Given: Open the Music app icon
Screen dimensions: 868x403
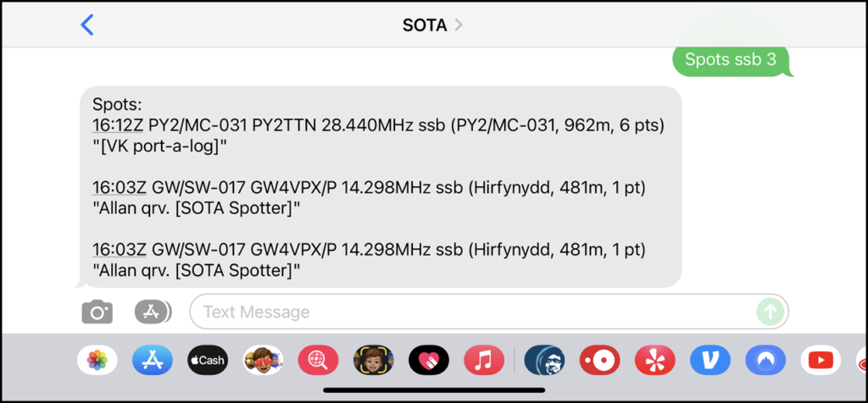Looking at the screenshot, I should coord(484,361).
